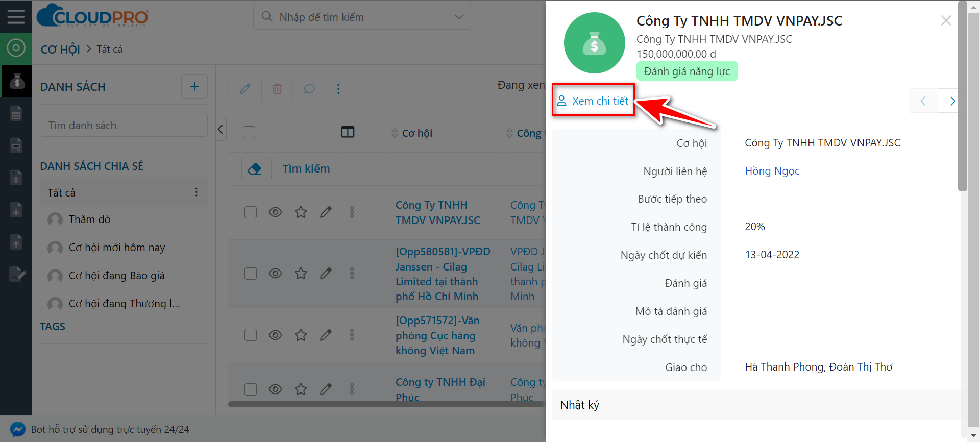The height and width of the screenshot is (442, 980).
Task: Click the Đánh giá năng lực stage badge
Action: pos(687,71)
